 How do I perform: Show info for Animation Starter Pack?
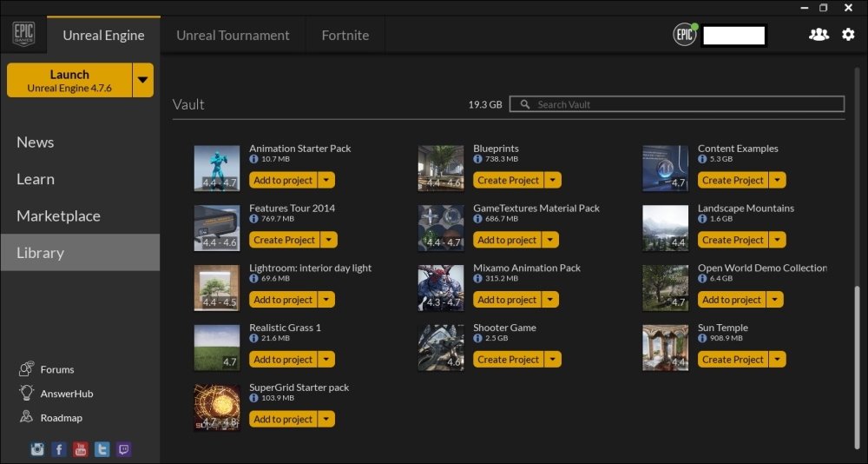(253, 159)
